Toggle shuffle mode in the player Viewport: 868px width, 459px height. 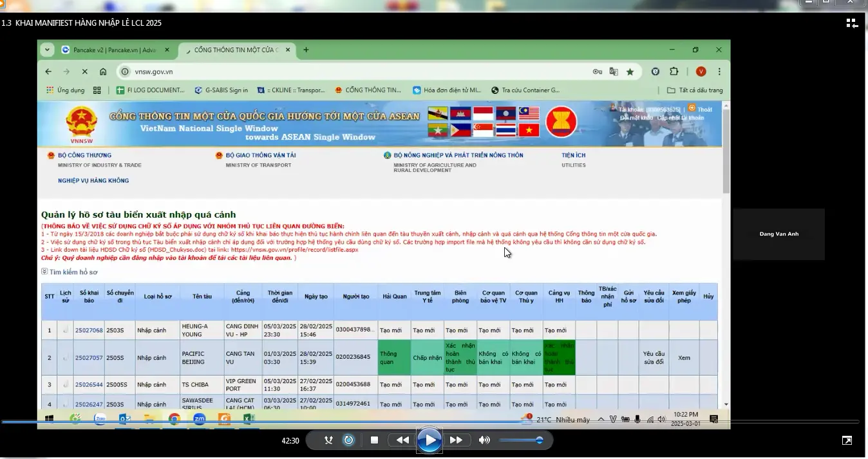[x=328, y=440]
